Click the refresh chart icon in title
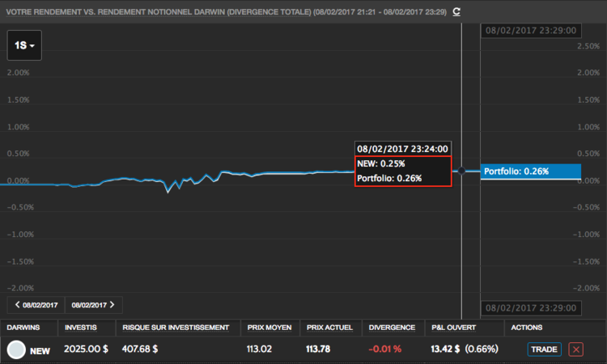 456,11
